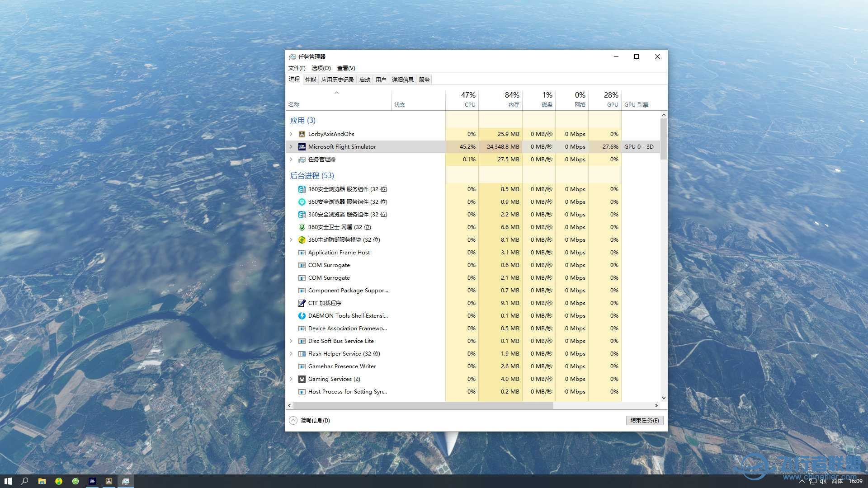Screen dimensions: 868x488
Task: Click the vertical scrollbar thumb
Action: [664, 139]
